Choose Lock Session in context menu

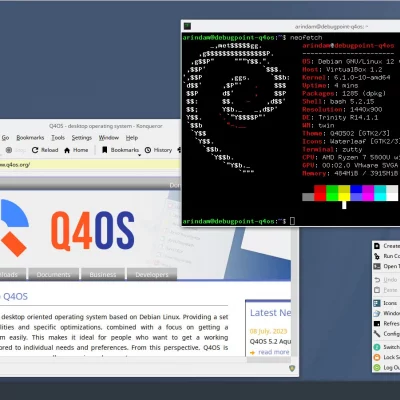click(x=386, y=357)
